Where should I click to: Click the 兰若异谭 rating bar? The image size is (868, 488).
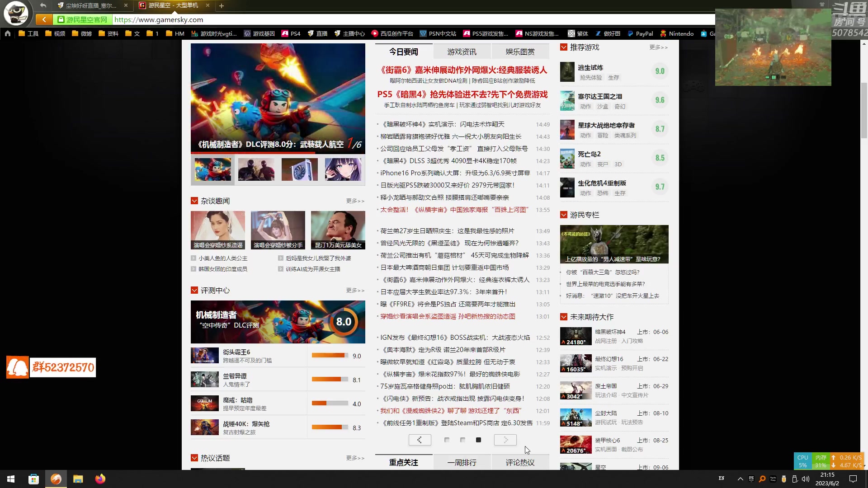[330, 379]
